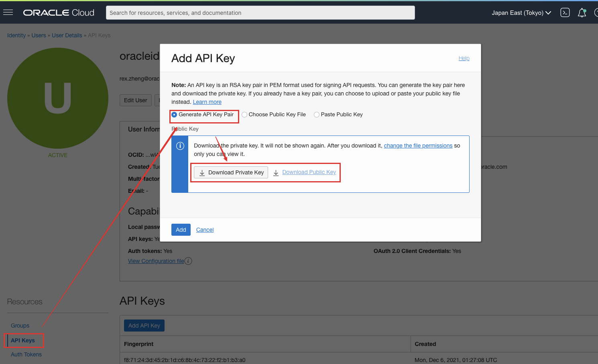598x364 pixels.
Task: Select Generate API Key Pair option
Action: click(174, 115)
